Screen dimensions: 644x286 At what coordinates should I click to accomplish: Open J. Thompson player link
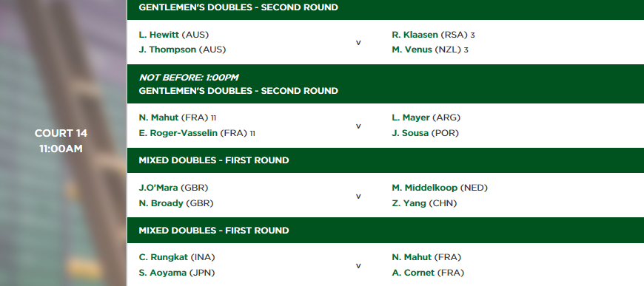(x=167, y=50)
